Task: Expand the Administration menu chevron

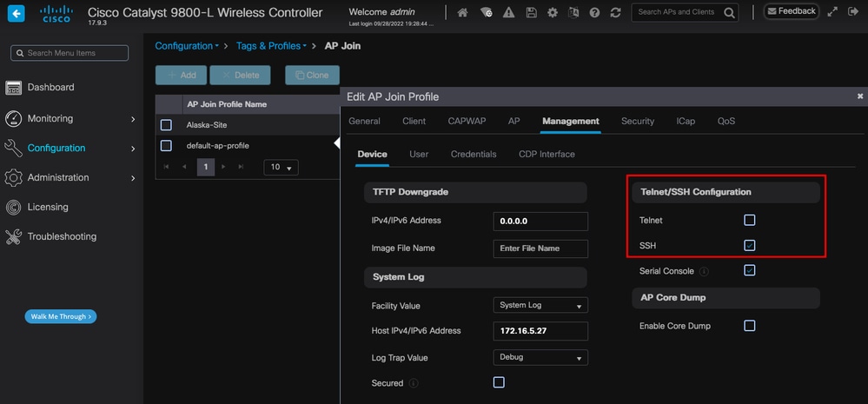Action: [x=133, y=178]
